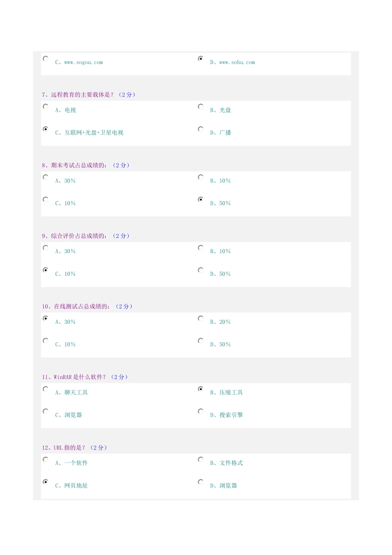392x555 pixels.
Task: Choose option D www.sohu.com
Action: [x=201, y=59]
